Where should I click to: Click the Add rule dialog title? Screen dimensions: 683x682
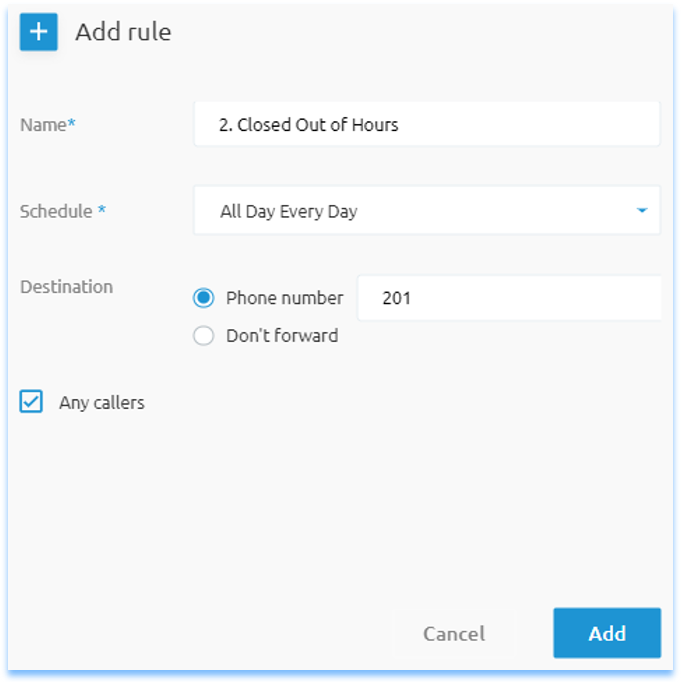(123, 32)
